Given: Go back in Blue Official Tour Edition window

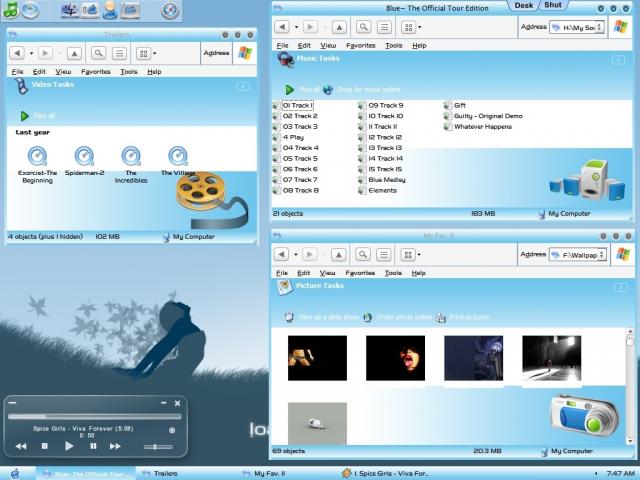Looking at the screenshot, I should 282,27.
